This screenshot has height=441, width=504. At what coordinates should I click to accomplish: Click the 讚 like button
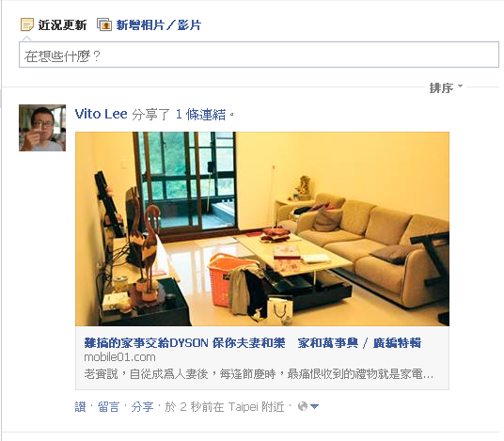[80, 407]
